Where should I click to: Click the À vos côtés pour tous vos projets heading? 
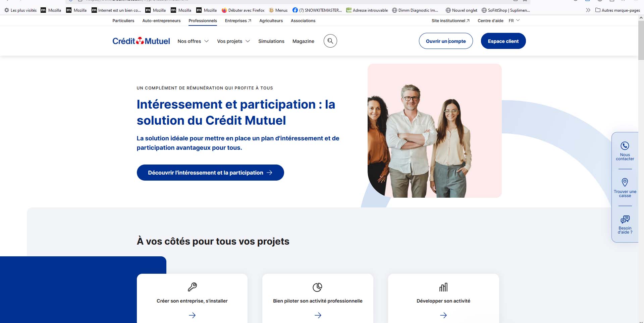(x=213, y=241)
